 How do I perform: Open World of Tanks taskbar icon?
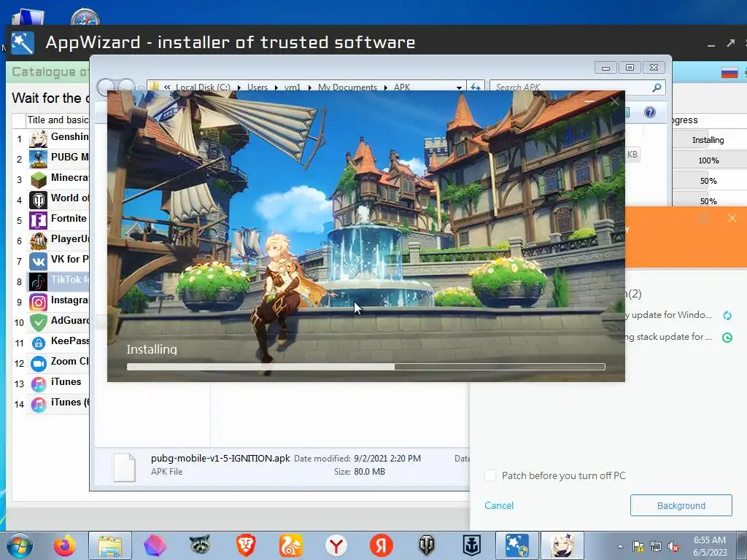point(426,545)
